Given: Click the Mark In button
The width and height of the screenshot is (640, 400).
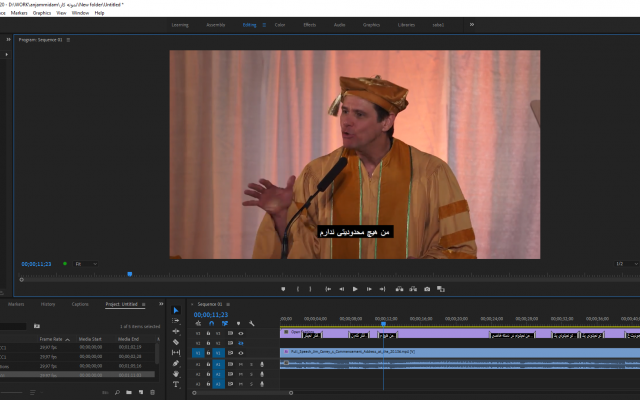Looking at the screenshot, I should click(x=298, y=289).
